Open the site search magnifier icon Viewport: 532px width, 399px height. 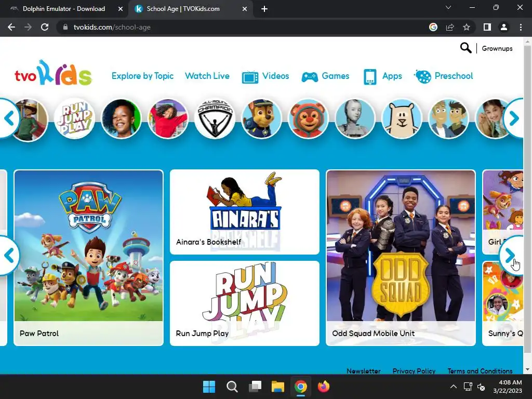(x=465, y=48)
